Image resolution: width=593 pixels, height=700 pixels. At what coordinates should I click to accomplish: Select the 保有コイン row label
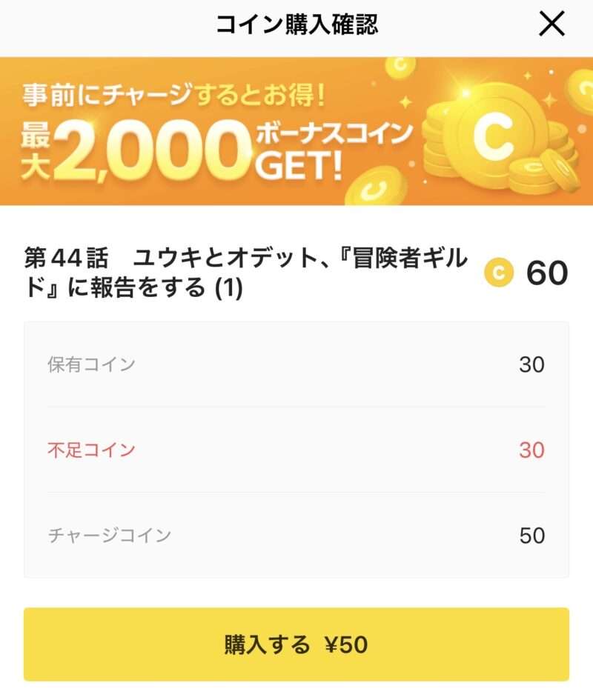[91, 364]
